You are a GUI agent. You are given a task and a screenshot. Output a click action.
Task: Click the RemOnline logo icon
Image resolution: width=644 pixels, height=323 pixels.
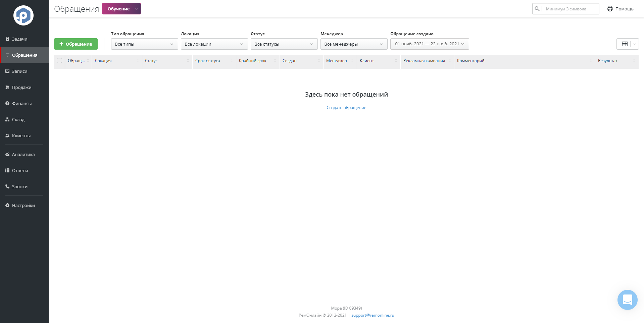click(23, 15)
